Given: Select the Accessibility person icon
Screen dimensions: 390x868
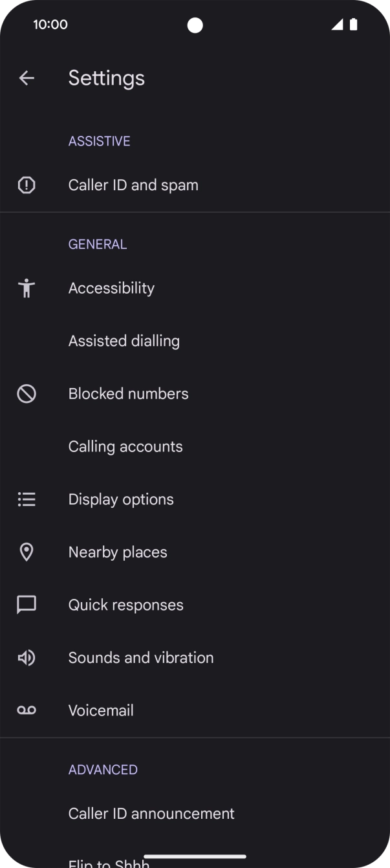Looking at the screenshot, I should click(26, 288).
